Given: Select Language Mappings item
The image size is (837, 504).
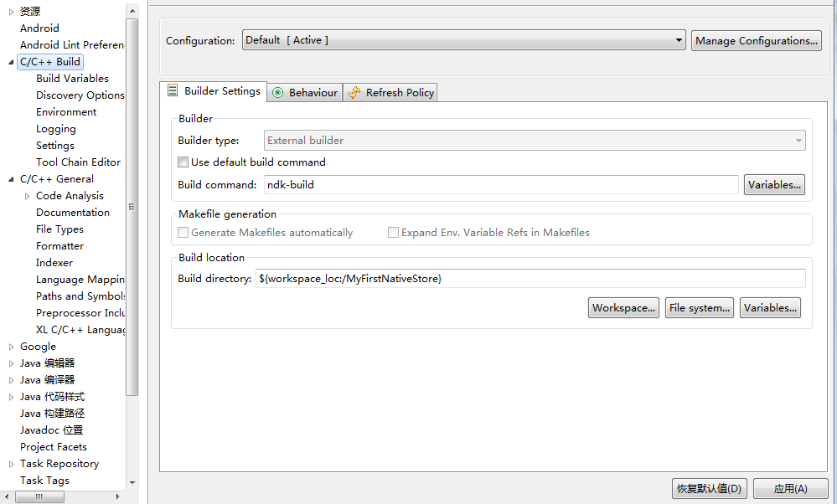Looking at the screenshot, I should [x=80, y=280].
